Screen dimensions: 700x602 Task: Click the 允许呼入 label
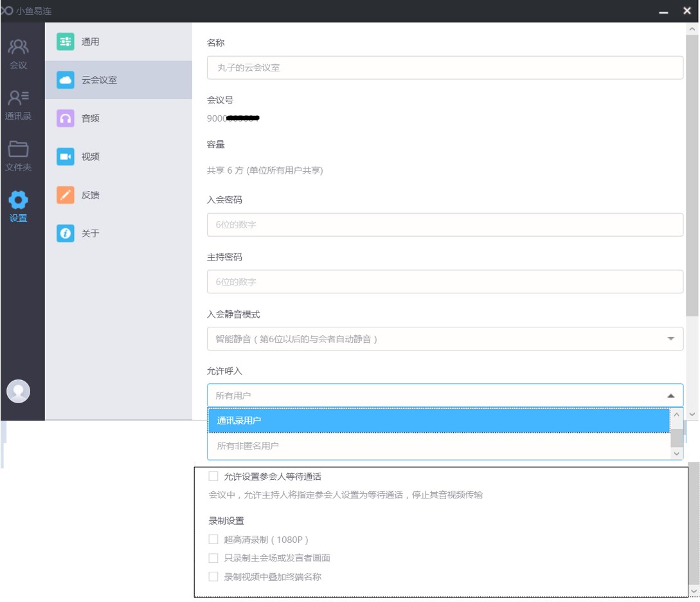(x=224, y=371)
